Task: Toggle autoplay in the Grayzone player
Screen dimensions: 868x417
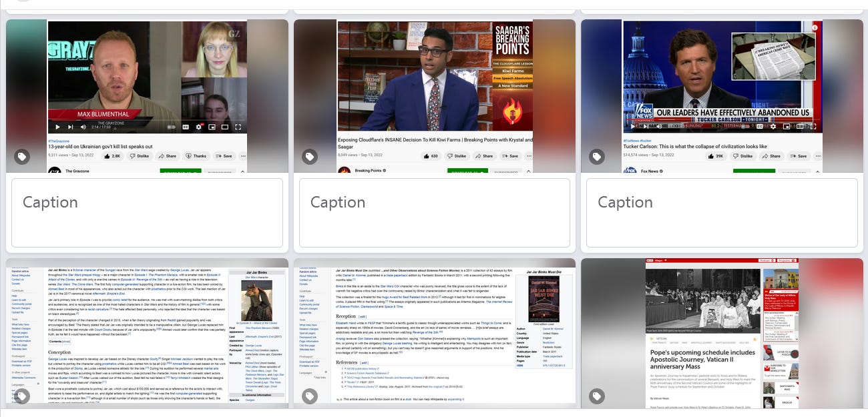Action: point(172,127)
